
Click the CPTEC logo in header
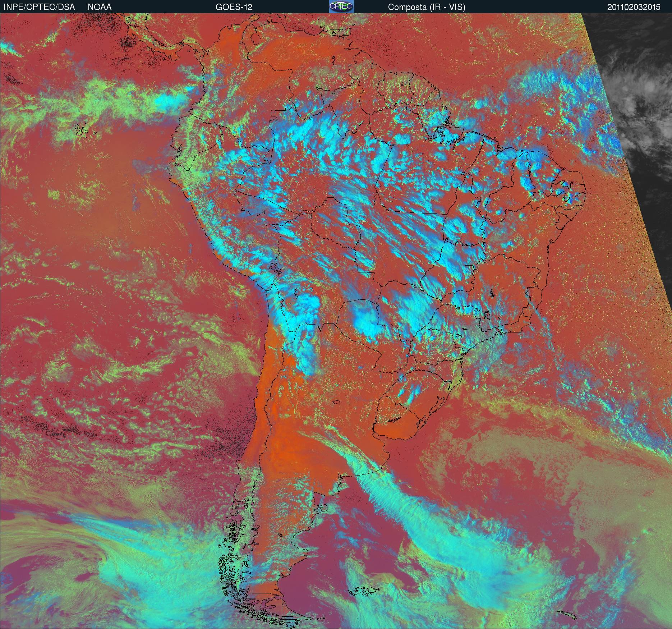(341, 6)
